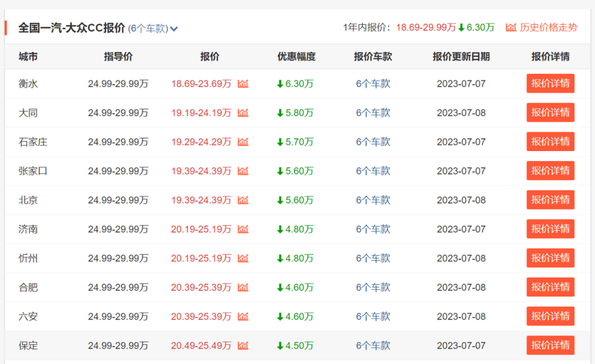Viewport: 595px width, 364px height.
Task: Open price trend chart icon for 六安
Action: click(243, 316)
